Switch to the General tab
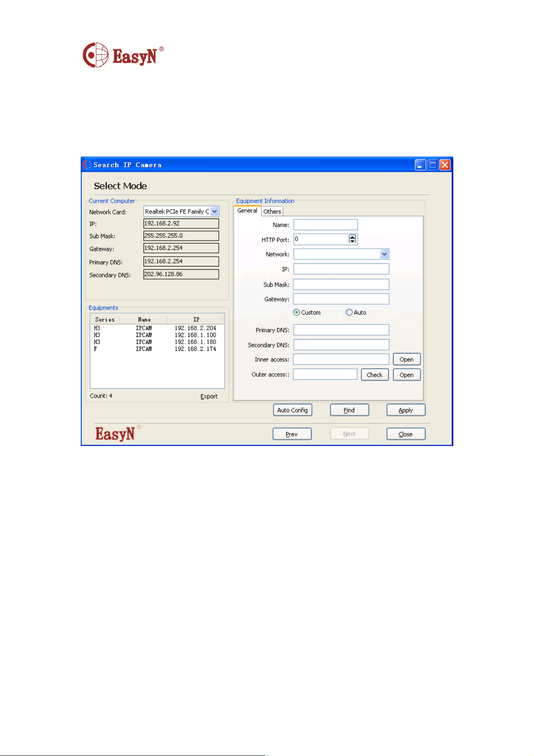This screenshot has height=756, width=534. (247, 210)
